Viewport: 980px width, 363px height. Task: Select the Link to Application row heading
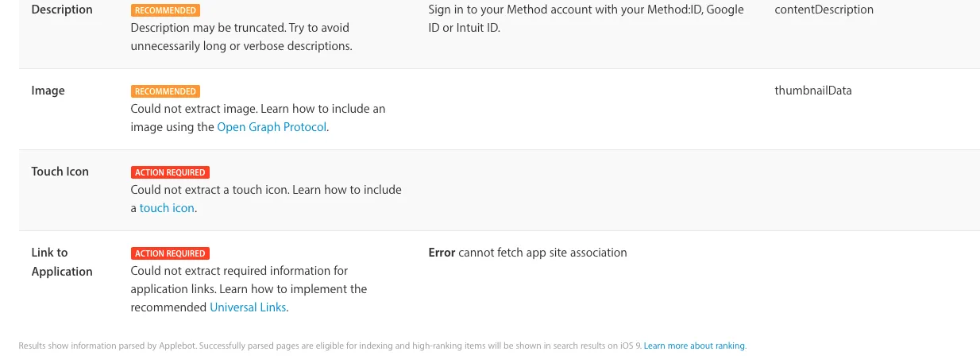pyautogui.click(x=62, y=262)
